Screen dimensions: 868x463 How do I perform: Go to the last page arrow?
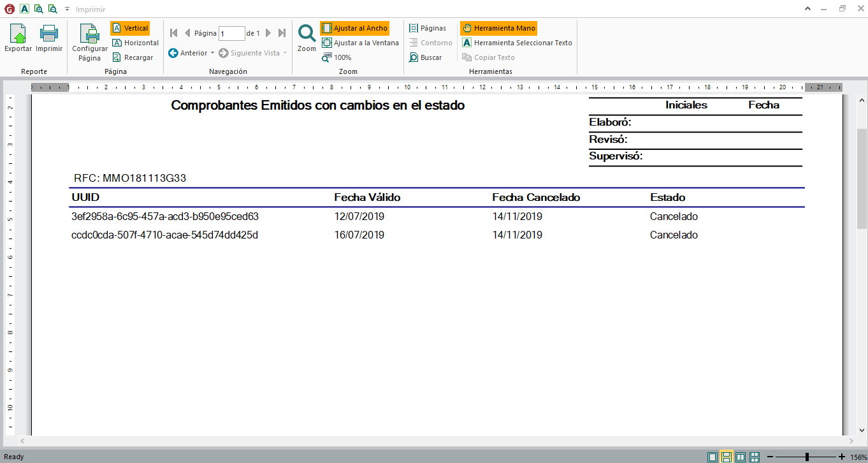(282, 33)
